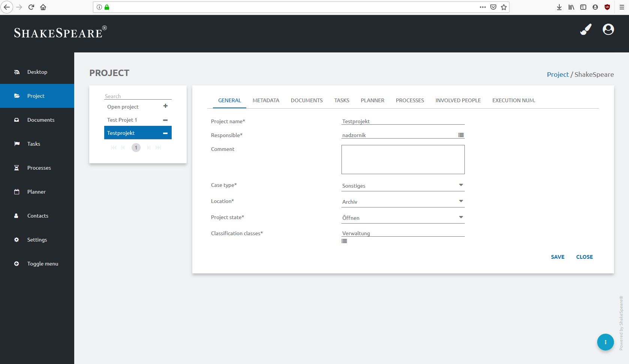The height and width of the screenshot is (364, 629).
Task: Click the browser home icon
Action: (43, 7)
